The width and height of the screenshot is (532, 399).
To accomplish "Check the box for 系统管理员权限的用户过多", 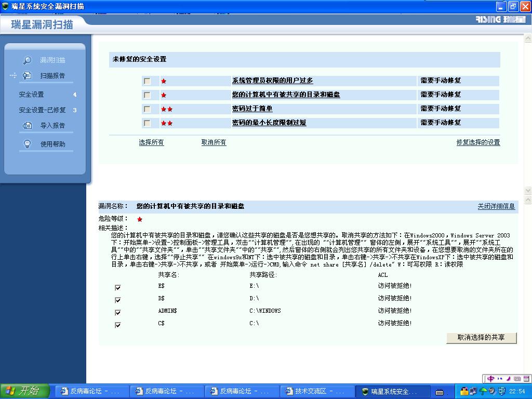I will click(147, 81).
